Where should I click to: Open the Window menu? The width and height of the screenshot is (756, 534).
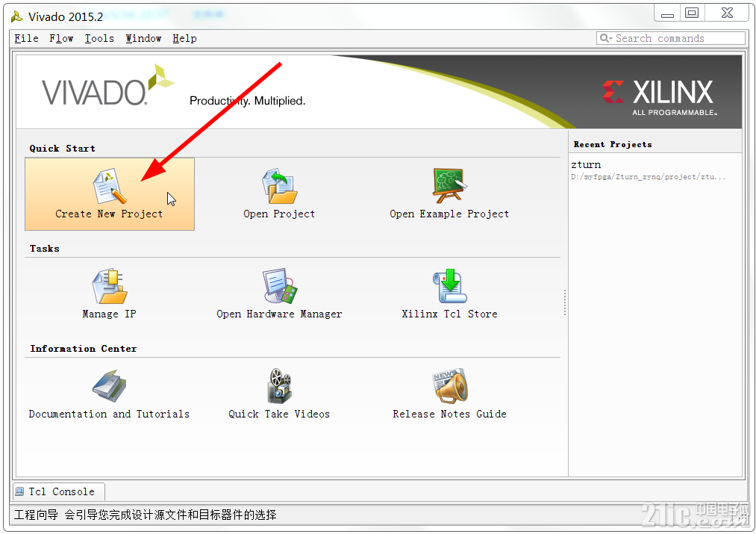(x=143, y=39)
